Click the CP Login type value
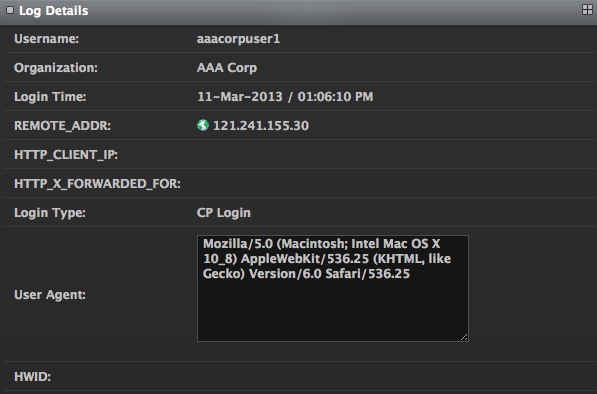597x394 pixels. point(224,212)
